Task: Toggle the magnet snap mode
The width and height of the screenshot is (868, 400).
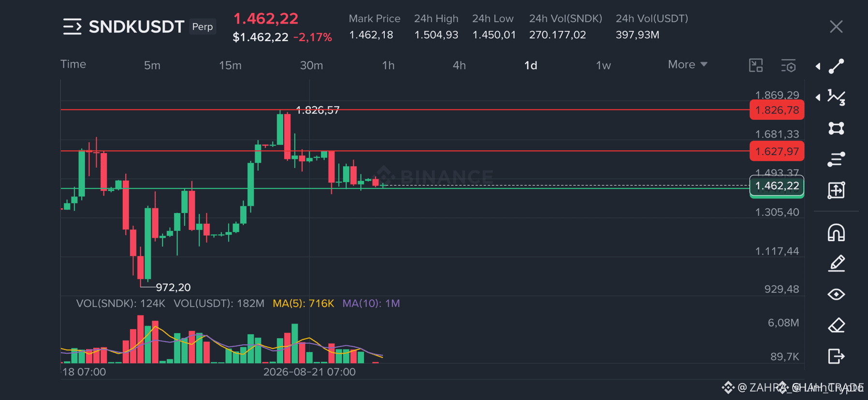Action: [x=836, y=232]
